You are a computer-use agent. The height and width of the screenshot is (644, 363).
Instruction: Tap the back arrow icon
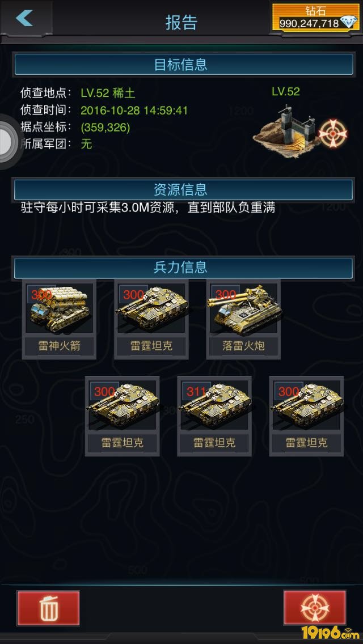pyautogui.click(x=24, y=18)
